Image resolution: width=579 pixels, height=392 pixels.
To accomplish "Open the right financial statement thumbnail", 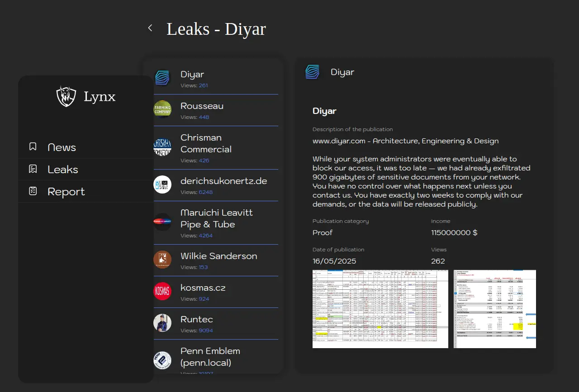I will (x=494, y=309).
